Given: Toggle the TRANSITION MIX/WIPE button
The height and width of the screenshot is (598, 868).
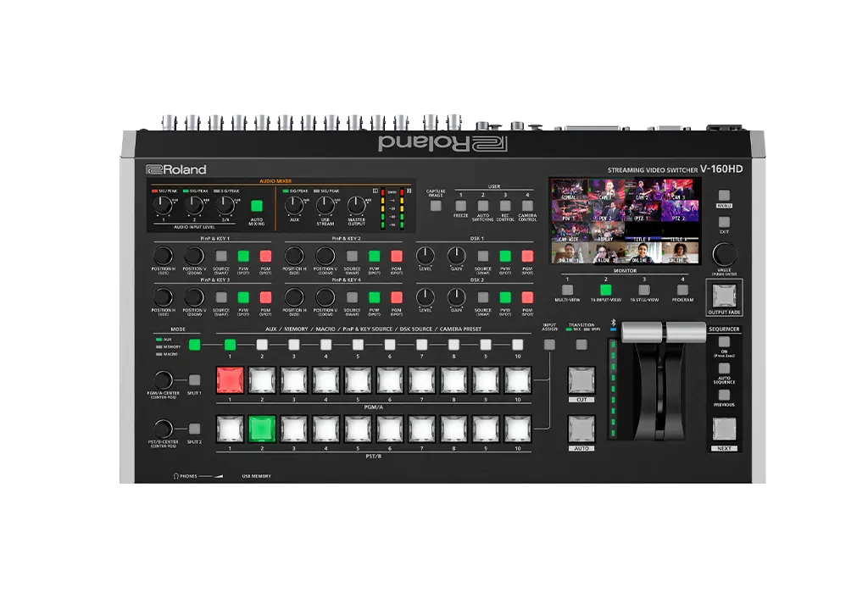Looking at the screenshot, I should (x=581, y=345).
